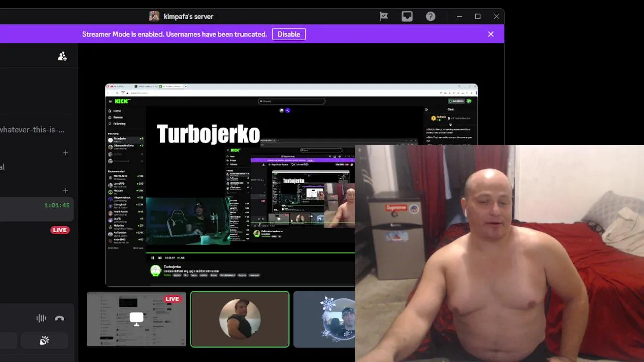Image resolution: width=644 pixels, height=362 pixels.
Task: Disconnect from voice with the hang-up icon
Action: (59, 318)
